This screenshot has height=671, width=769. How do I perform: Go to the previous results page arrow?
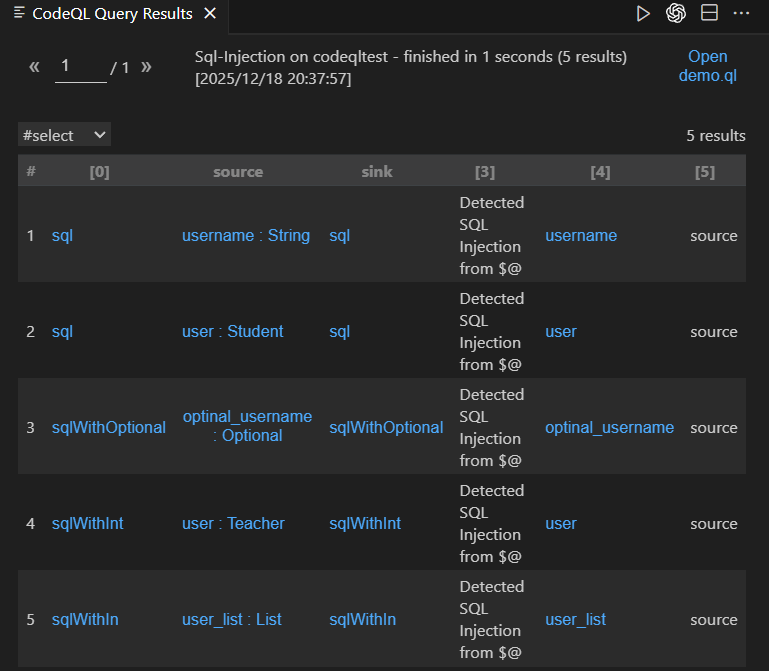tap(34, 67)
